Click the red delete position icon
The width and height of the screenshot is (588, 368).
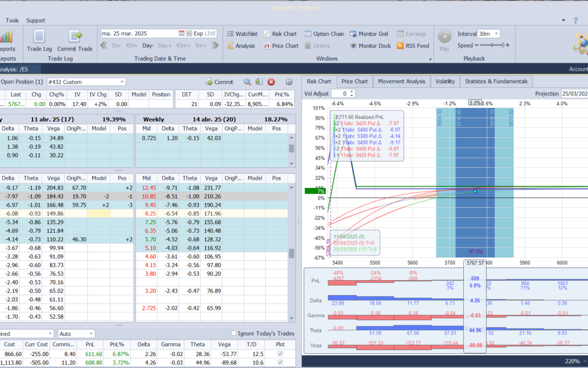coord(271,82)
